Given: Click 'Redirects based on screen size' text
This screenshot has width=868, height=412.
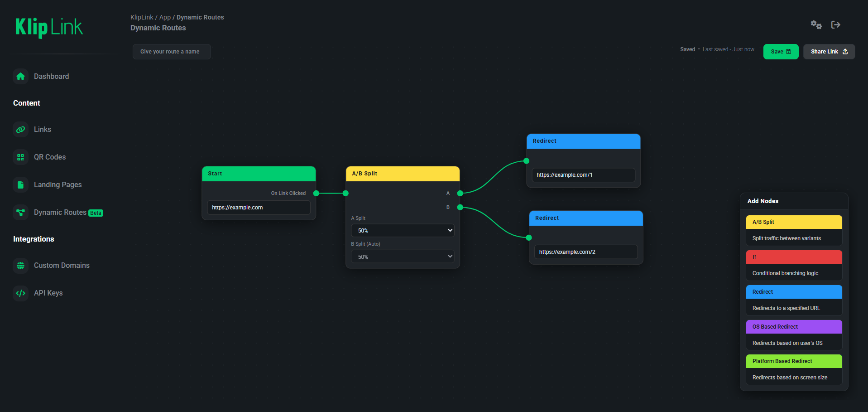Looking at the screenshot, I should click(790, 378).
